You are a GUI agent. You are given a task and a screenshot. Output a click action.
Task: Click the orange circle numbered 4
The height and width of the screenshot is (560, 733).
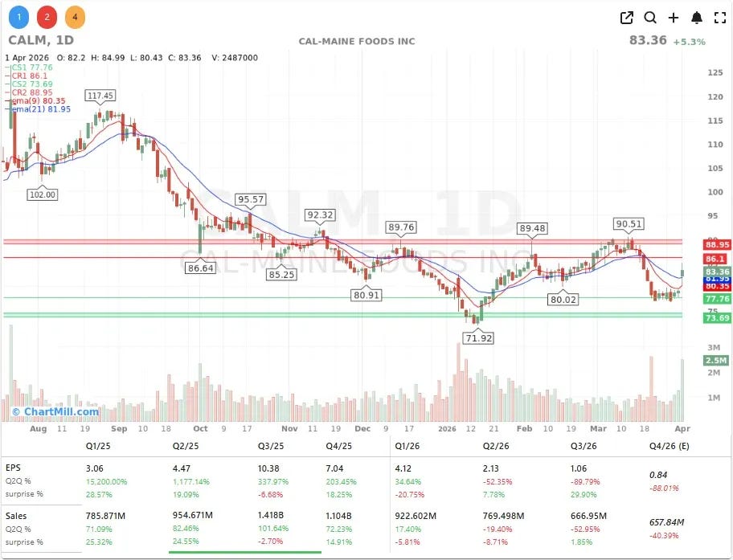pos(75,18)
